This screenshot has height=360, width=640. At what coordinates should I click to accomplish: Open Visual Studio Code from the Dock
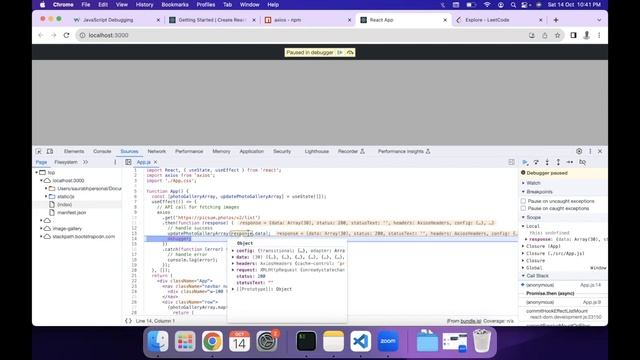tap(360, 341)
